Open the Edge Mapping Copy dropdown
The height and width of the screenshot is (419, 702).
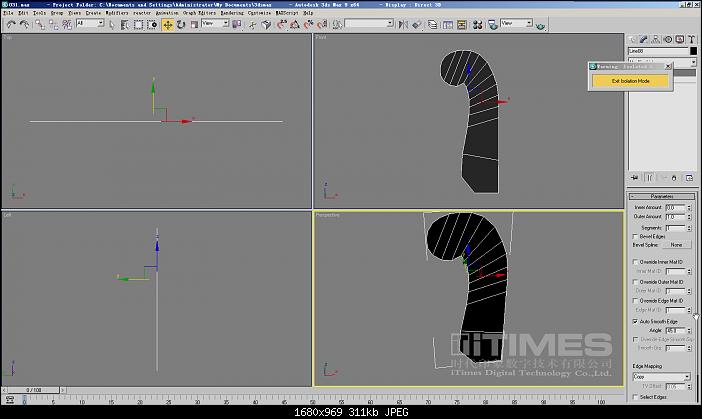point(661,377)
